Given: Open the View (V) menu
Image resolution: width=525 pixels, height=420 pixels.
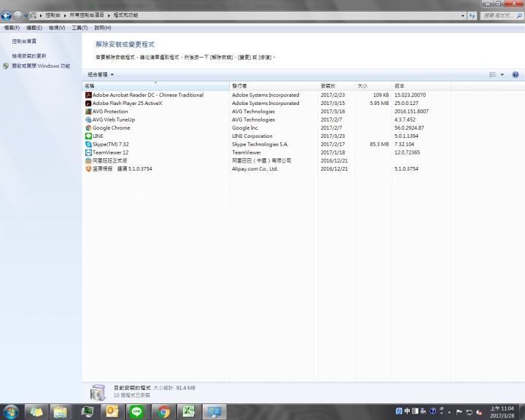Looking at the screenshot, I should coord(57,28).
